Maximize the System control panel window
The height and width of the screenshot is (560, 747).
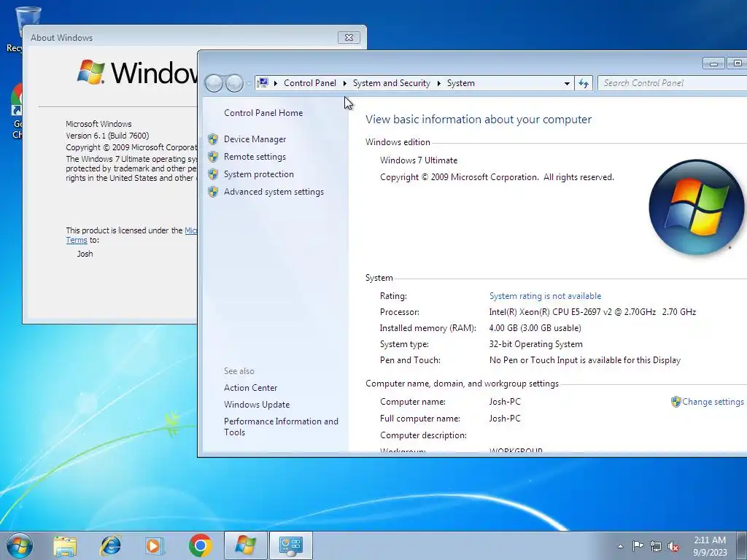pos(737,63)
